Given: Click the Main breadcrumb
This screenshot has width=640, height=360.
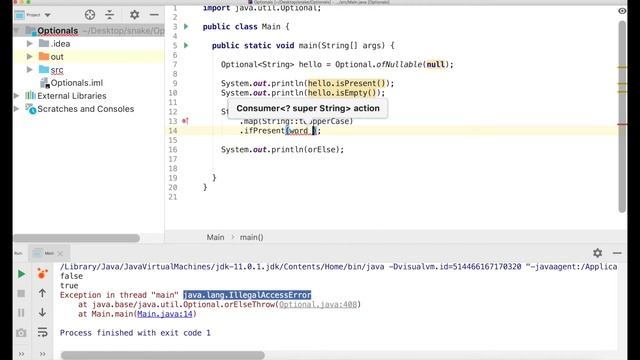Looking at the screenshot, I should click(x=215, y=237).
